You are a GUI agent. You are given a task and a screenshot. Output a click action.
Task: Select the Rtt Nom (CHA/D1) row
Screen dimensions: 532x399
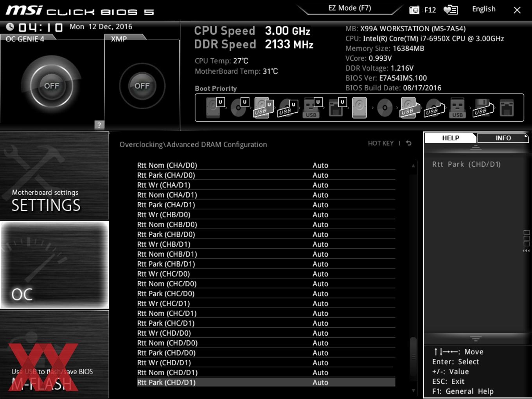coord(266,195)
